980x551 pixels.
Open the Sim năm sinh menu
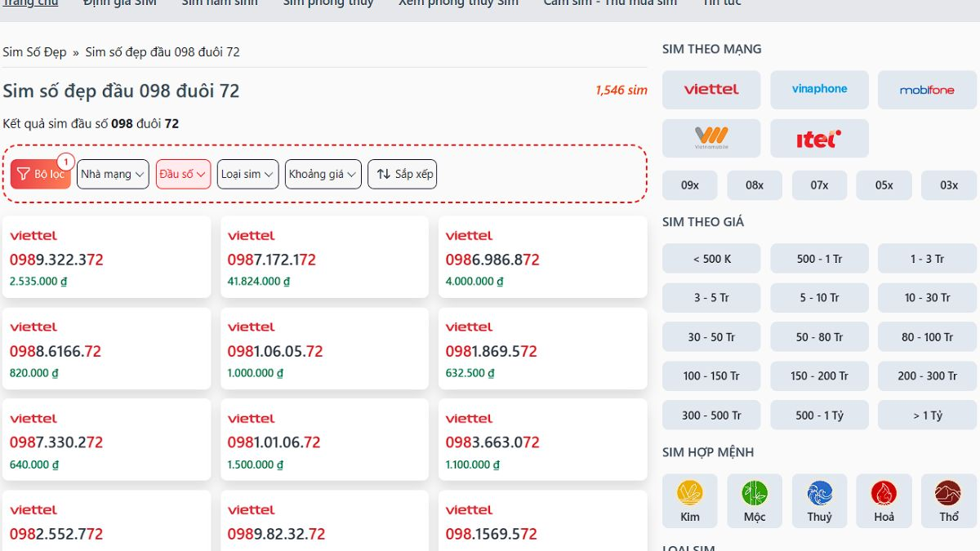220,3
